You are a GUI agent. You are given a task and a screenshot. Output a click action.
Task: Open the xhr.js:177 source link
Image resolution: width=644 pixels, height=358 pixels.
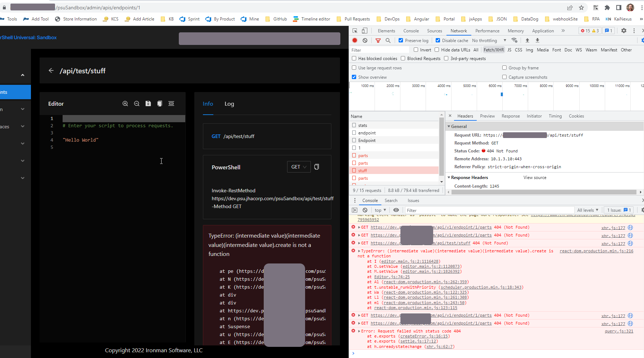pyautogui.click(x=613, y=227)
